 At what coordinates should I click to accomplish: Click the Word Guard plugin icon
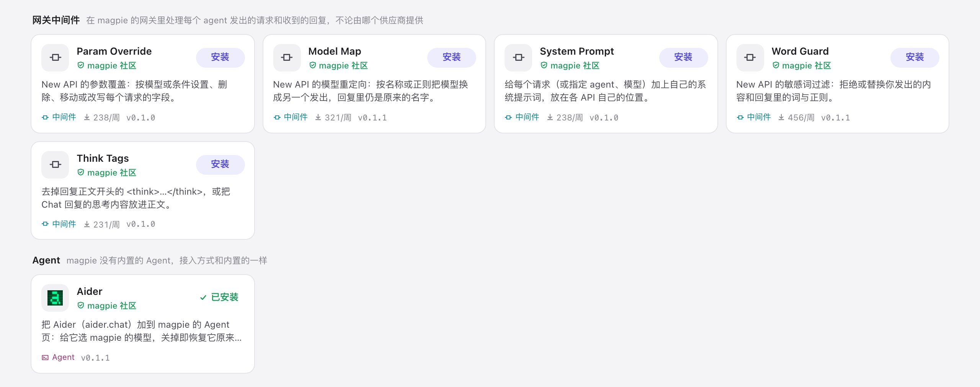tap(750, 57)
